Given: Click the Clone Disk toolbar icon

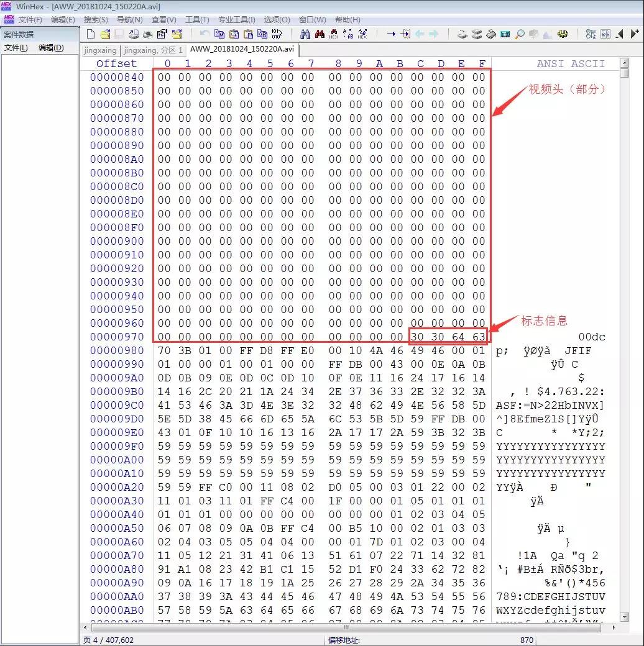Looking at the screenshot, I should point(462,34).
